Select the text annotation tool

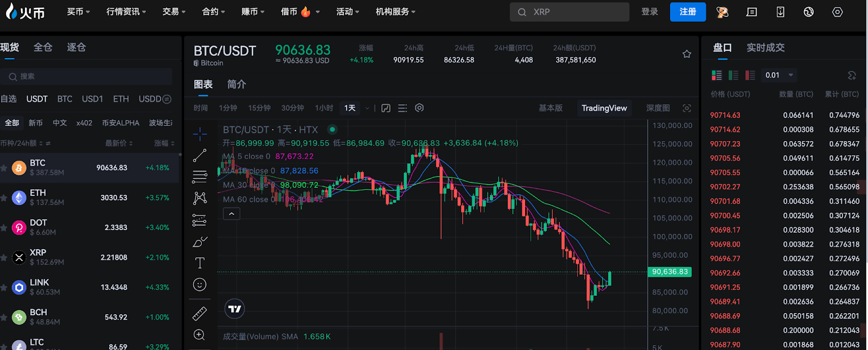pyautogui.click(x=200, y=263)
